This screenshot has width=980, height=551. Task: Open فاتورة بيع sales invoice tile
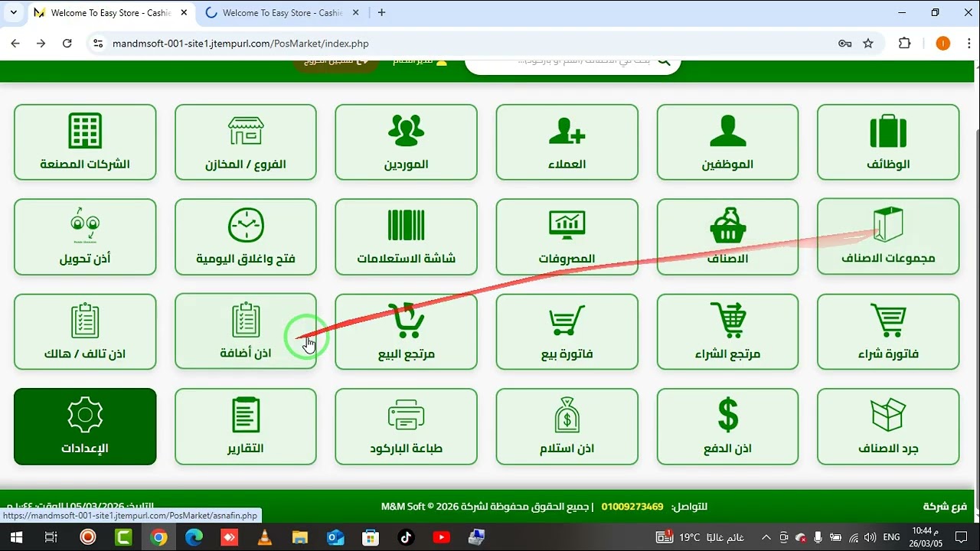point(567,332)
